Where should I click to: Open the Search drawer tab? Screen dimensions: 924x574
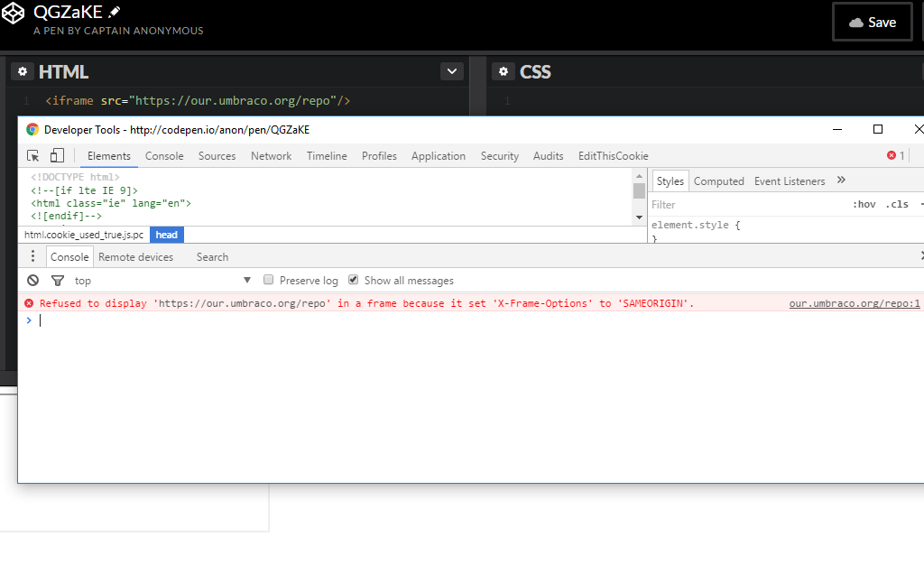(212, 257)
